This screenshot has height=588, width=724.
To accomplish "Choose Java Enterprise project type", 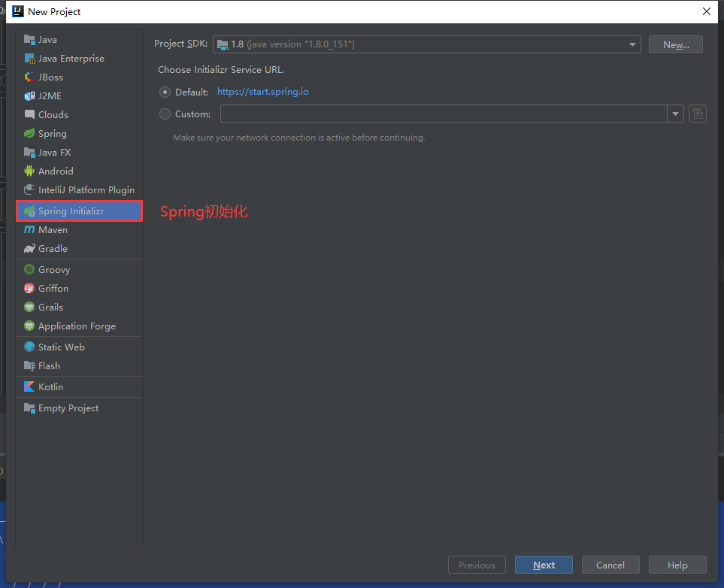I will 79,59.
